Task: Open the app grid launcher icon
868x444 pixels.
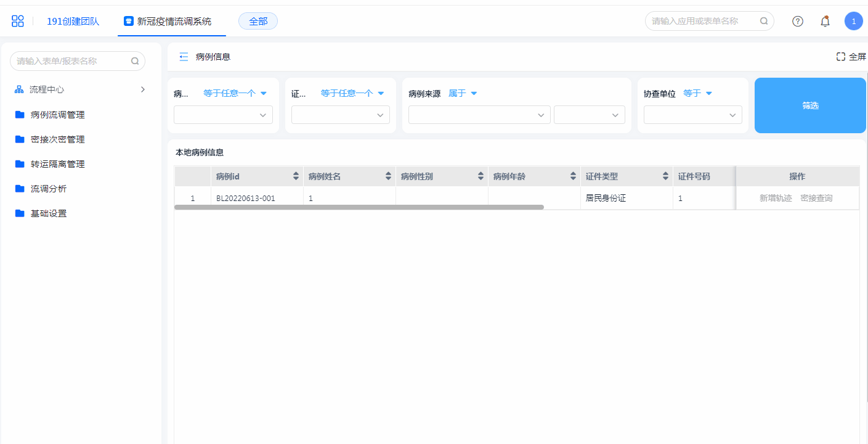Action: pyautogui.click(x=18, y=21)
